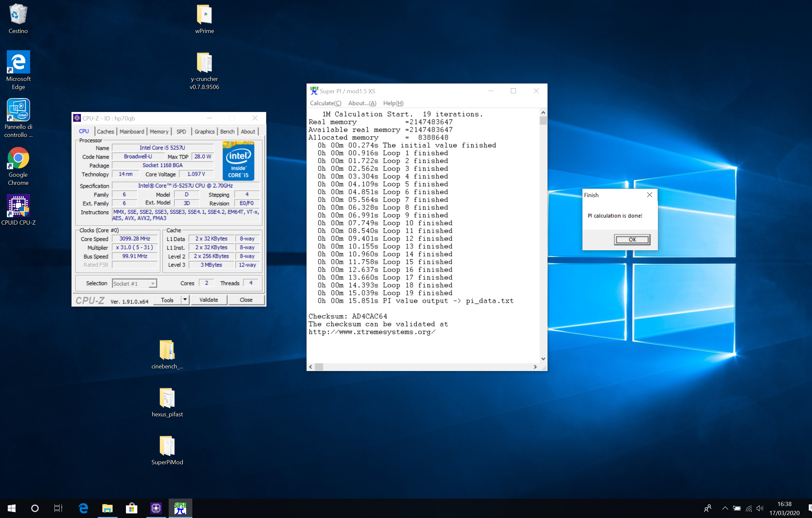Expand the Tools dropdown arrow in CPU-Z

click(x=185, y=300)
